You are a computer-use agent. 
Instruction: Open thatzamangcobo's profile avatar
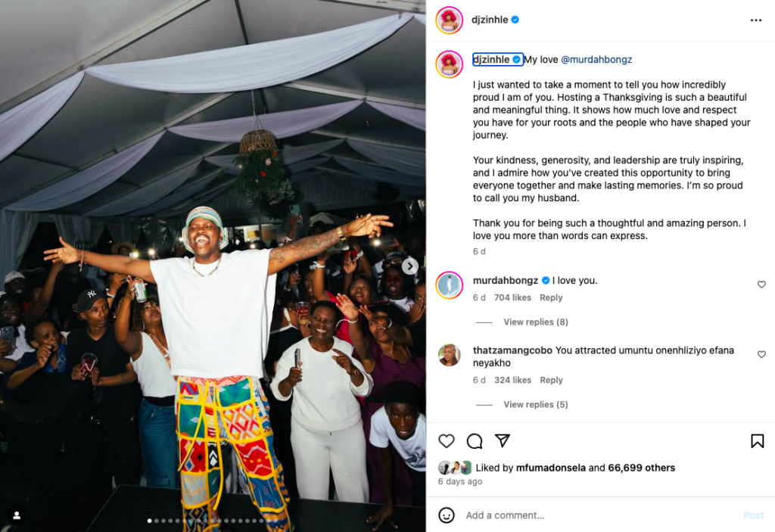click(449, 355)
